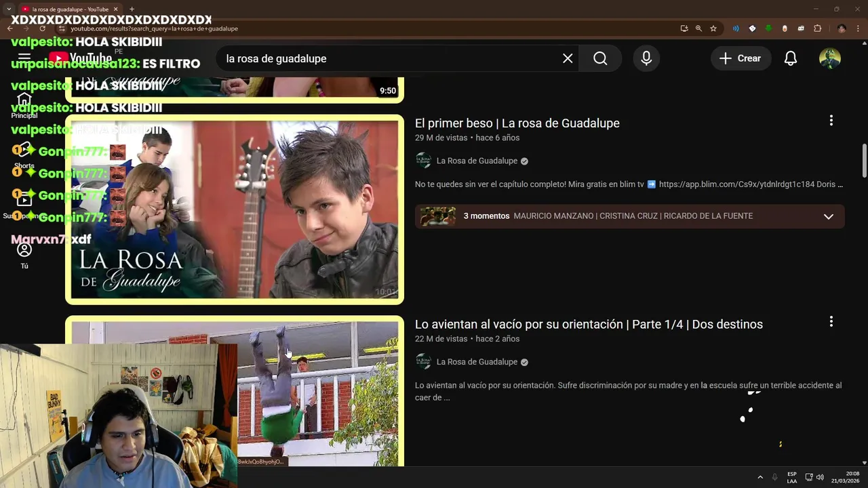Click the page vertical scrollbar
This screenshot has width=868, height=488.
(x=864, y=159)
